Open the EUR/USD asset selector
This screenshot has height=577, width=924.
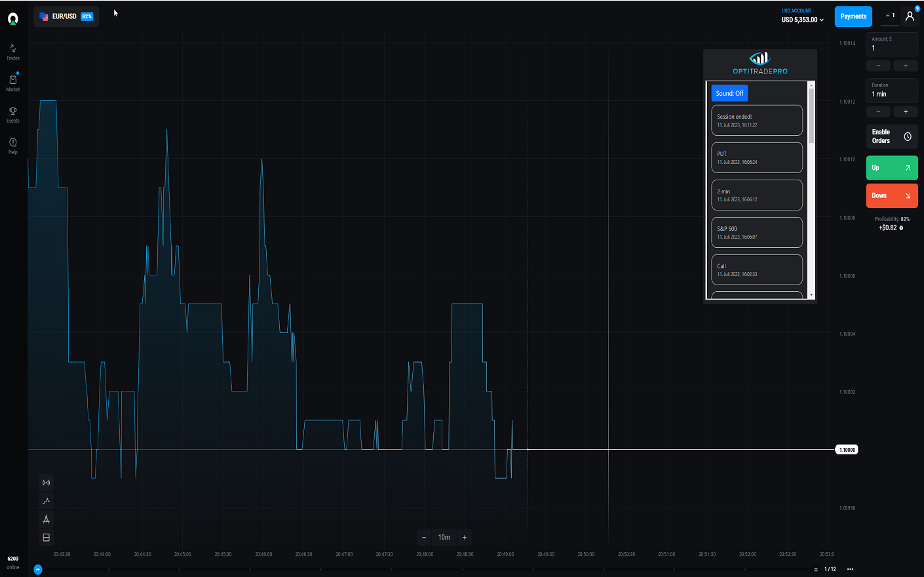point(66,16)
